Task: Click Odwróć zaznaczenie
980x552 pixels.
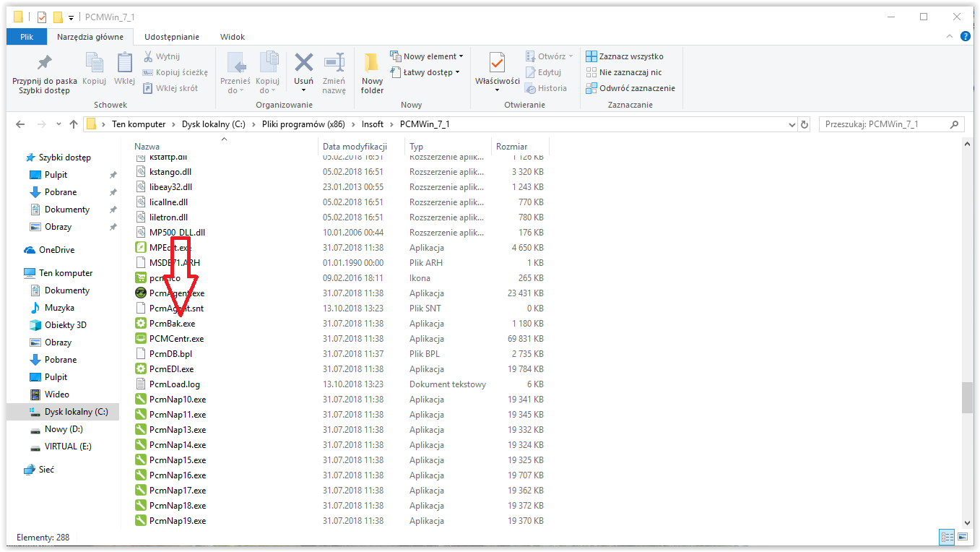Action: tap(630, 88)
